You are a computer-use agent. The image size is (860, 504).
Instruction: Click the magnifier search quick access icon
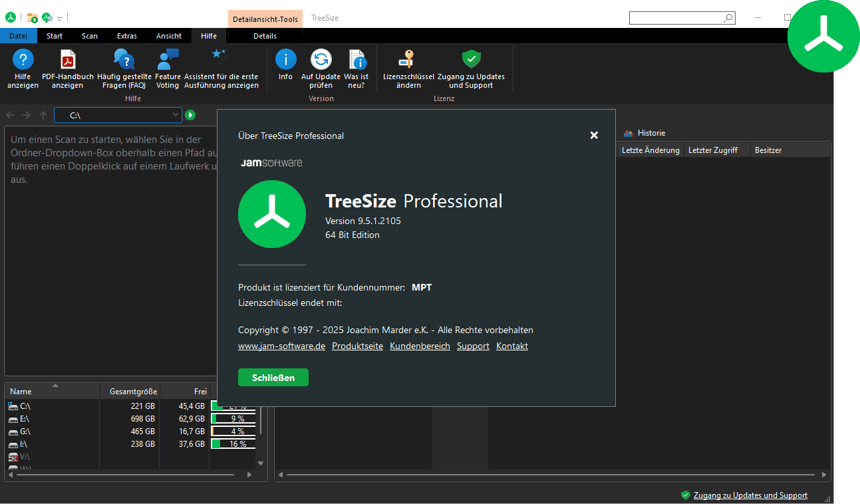tap(47, 17)
